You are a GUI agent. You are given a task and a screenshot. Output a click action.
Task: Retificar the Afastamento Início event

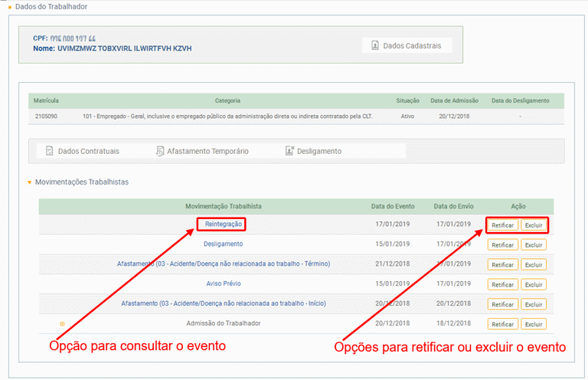tap(502, 304)
